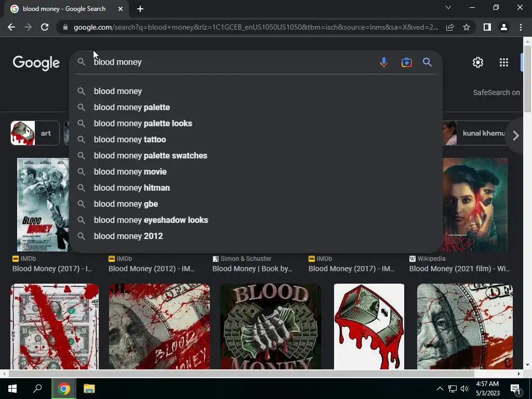Click inside the search input field
532x399 pixels.
tap(232, 62)
